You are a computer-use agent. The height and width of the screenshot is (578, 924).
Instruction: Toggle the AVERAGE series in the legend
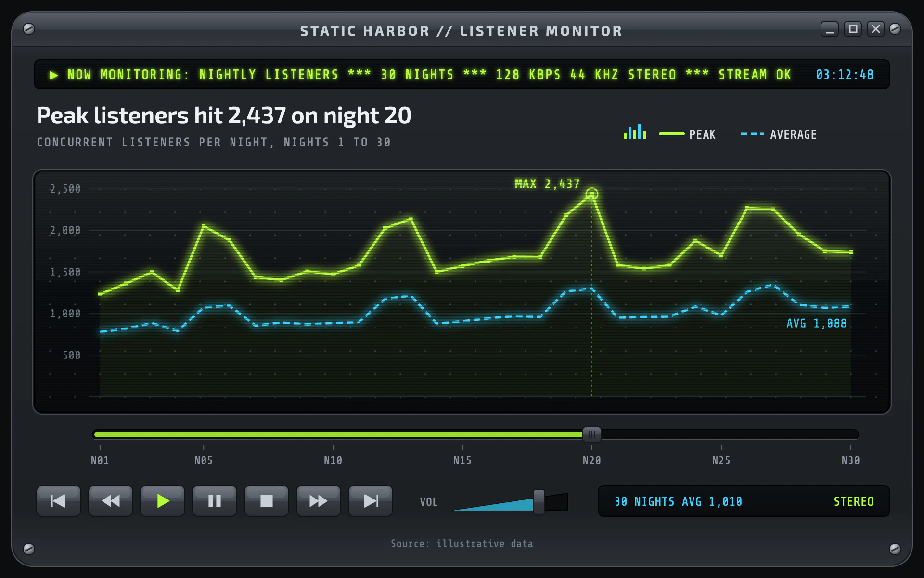779,134
